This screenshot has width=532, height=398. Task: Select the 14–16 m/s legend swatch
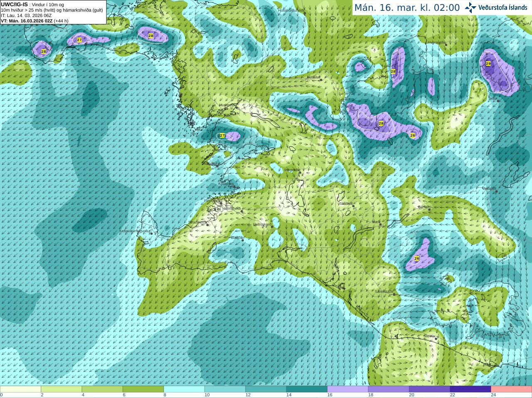click(307, 389)
